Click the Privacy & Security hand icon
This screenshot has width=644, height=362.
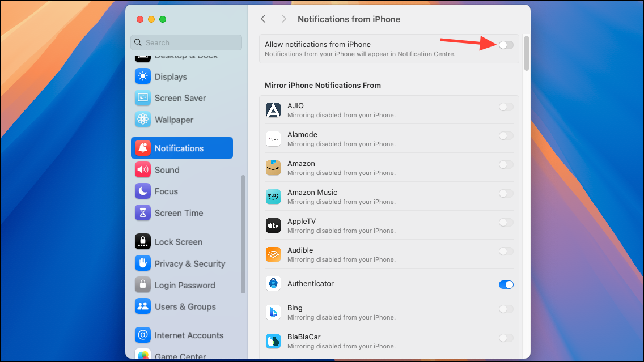point(142,263)
